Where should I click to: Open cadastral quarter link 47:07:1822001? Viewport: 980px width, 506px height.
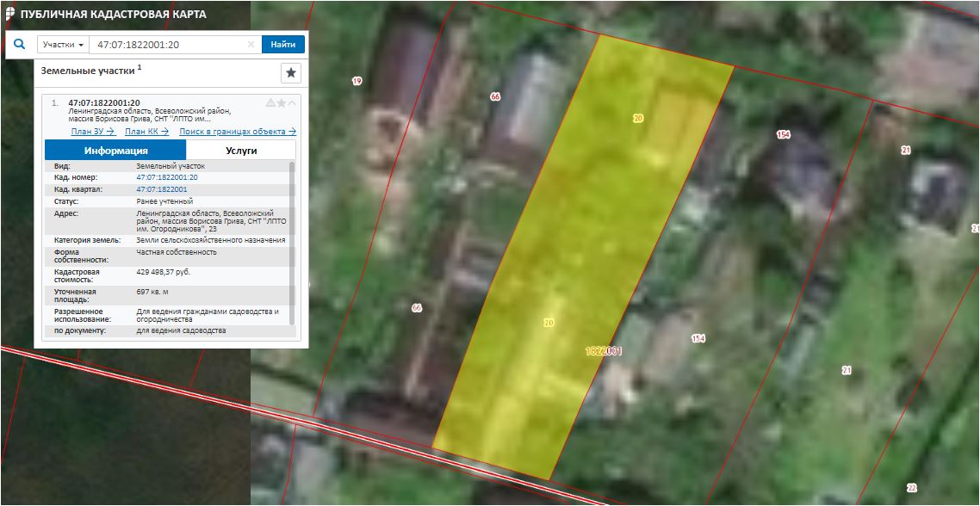pyautogui.click(x=162, y=189)
